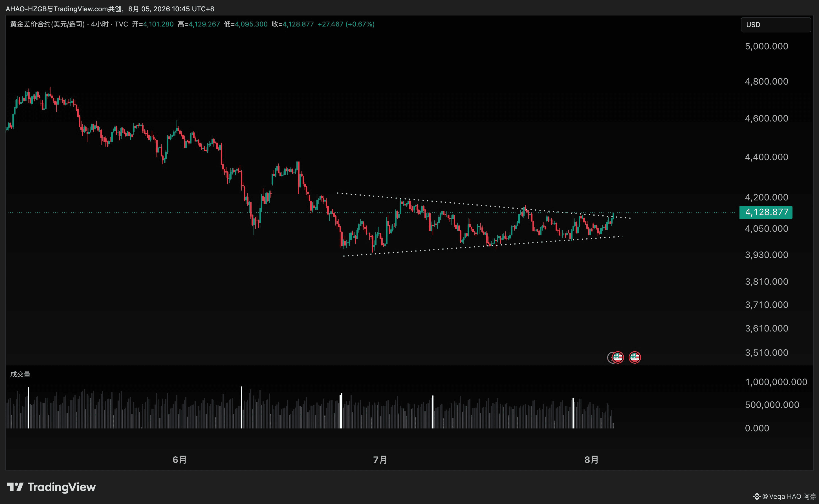The image size is (819, 504).
Task: Open the left US flag economic event marker
Action: click(618, 357)
